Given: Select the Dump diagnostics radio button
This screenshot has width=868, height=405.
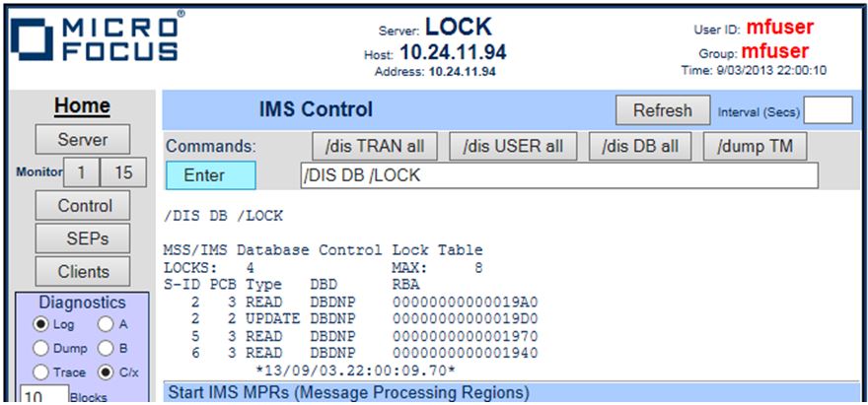Looking at the screenshot, I should 42,348.
